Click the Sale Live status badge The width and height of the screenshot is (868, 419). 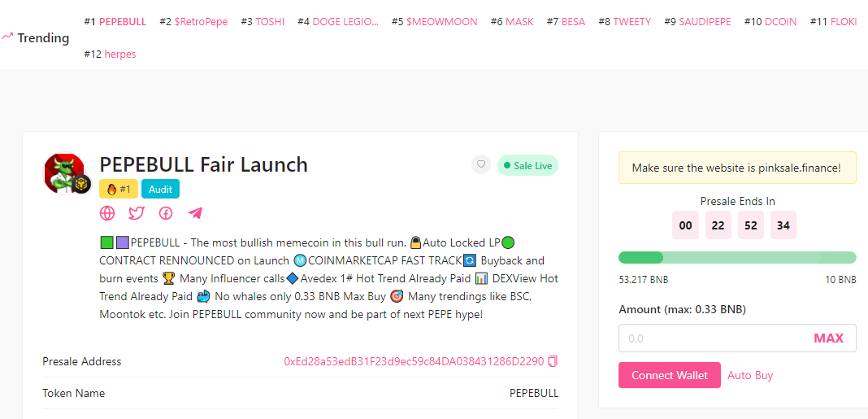(528, 165)
